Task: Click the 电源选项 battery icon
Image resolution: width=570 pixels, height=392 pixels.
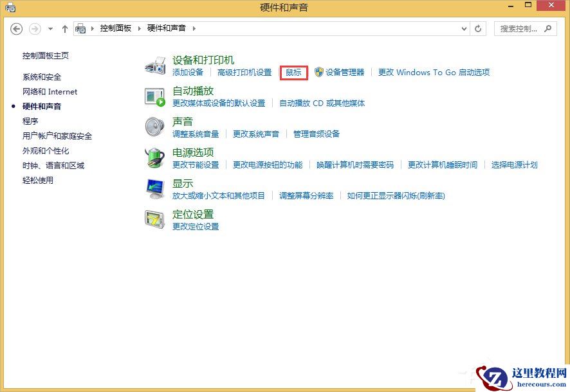Action: click(x=154, y=158)
